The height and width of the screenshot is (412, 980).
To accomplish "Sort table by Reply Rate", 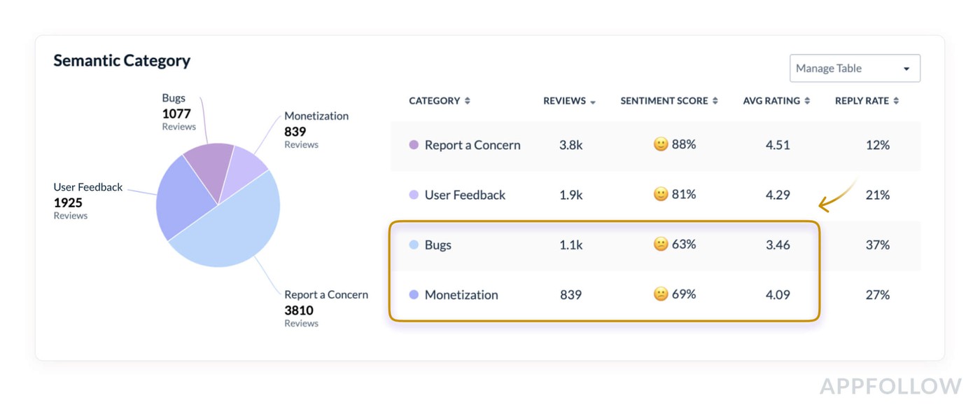I will click(867, 101).
